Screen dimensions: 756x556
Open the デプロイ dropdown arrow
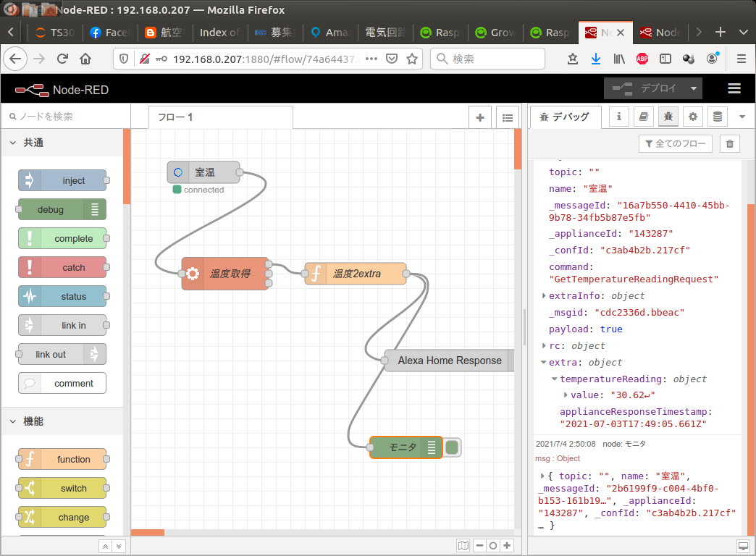tap(693, 88)
